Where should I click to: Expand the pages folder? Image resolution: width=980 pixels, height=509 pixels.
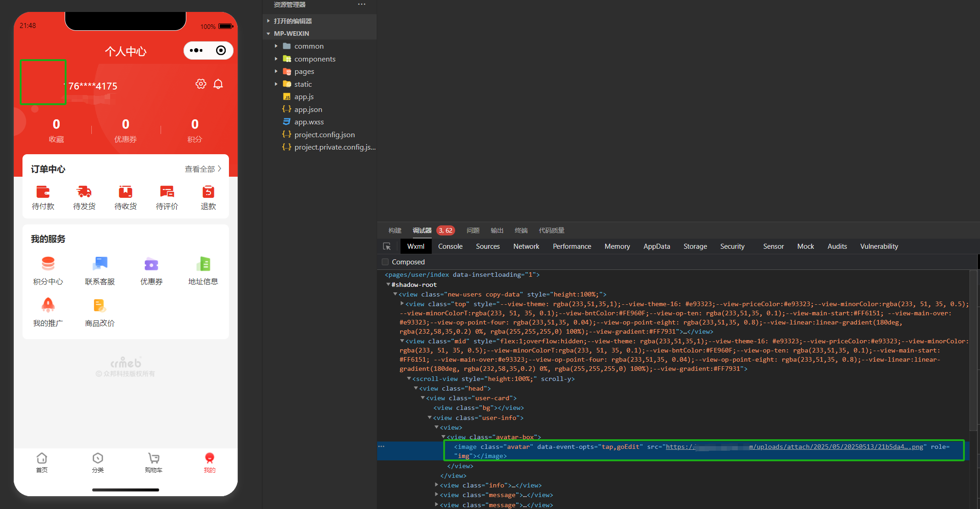click(x=276, y=72)
